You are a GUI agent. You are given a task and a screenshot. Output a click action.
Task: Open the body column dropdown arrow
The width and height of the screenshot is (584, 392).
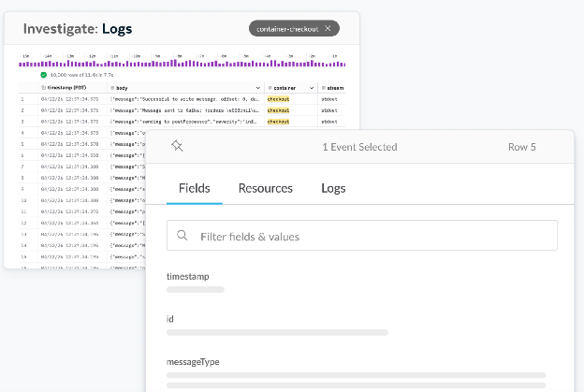point(257,88)
